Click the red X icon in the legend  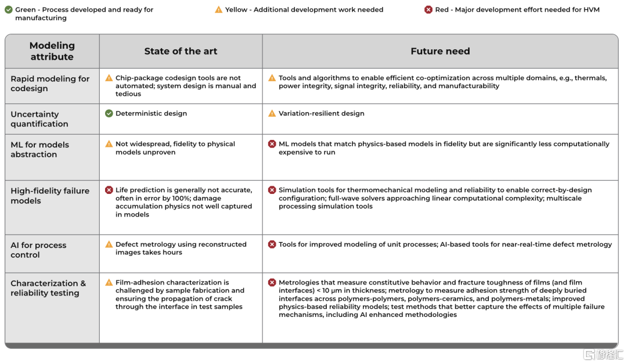tap(428, 10)
